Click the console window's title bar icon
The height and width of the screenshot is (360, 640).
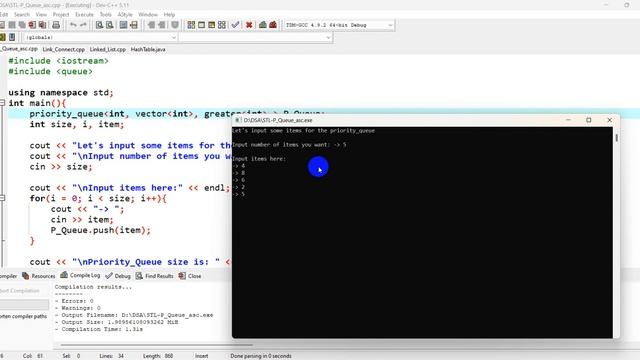point(238,120)
